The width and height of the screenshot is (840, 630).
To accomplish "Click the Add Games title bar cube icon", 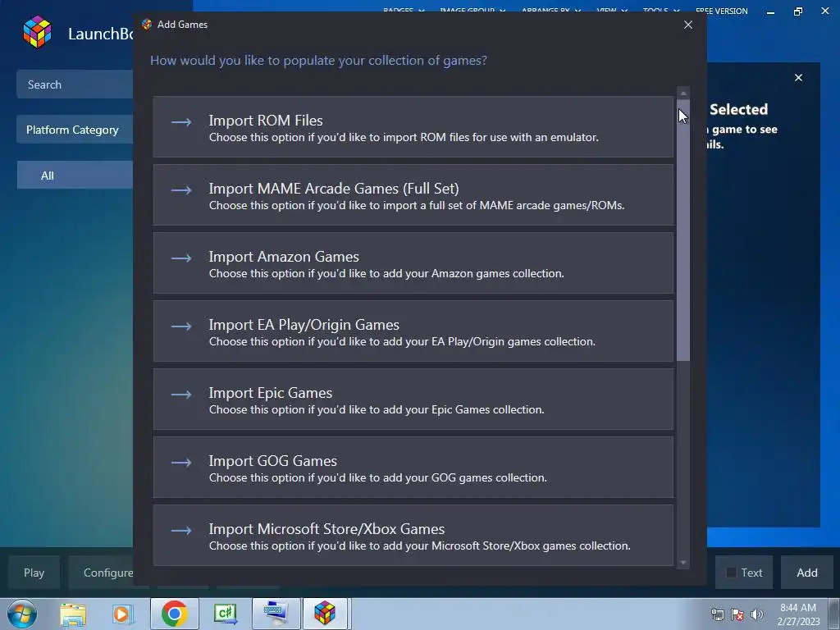I will point(146,24).
